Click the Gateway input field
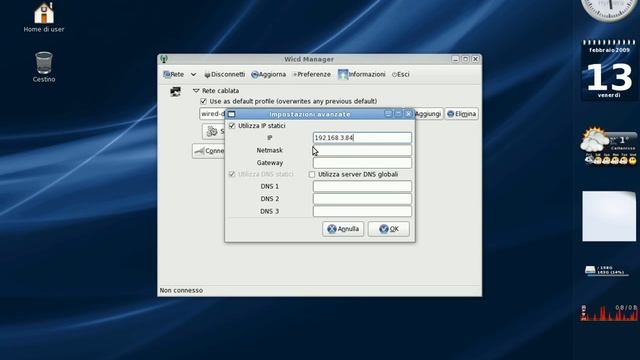 coord(362,162)
